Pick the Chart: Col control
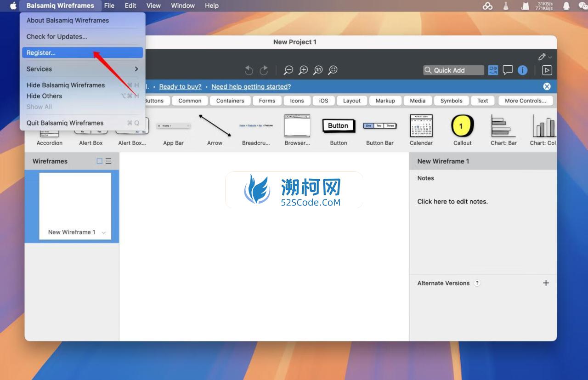The image size is (588, 380). pos(543,130)
